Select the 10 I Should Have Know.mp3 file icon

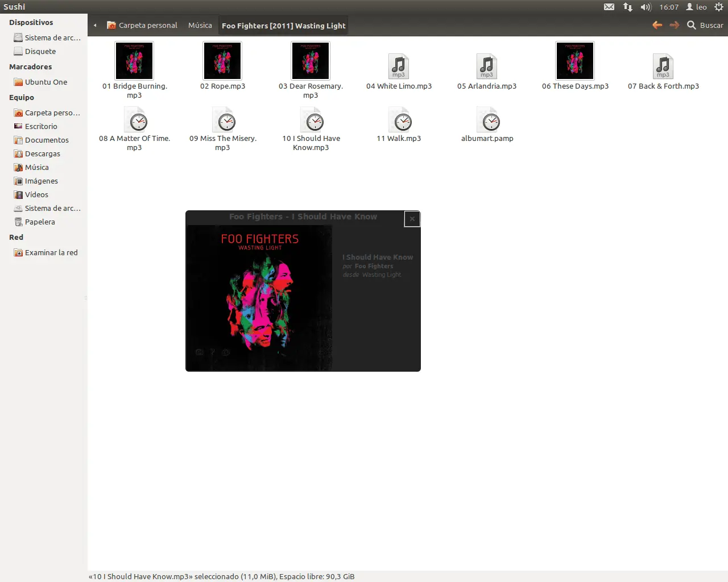(311, 119)
